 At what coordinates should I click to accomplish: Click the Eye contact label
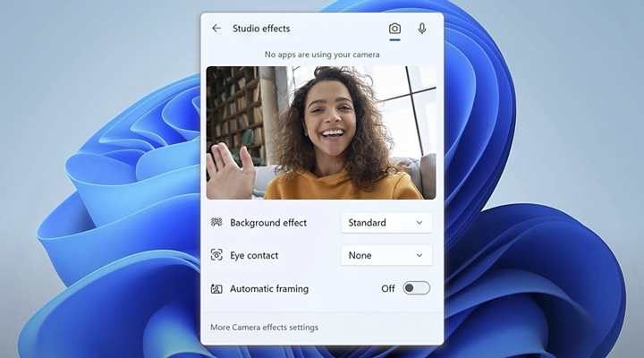[254, 255]
